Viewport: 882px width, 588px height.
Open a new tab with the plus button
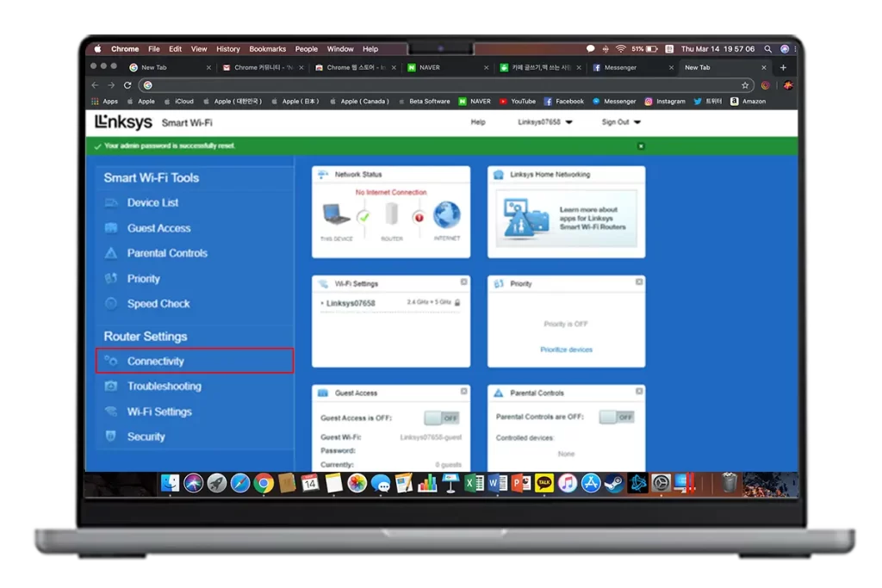(x=783, y=67)
